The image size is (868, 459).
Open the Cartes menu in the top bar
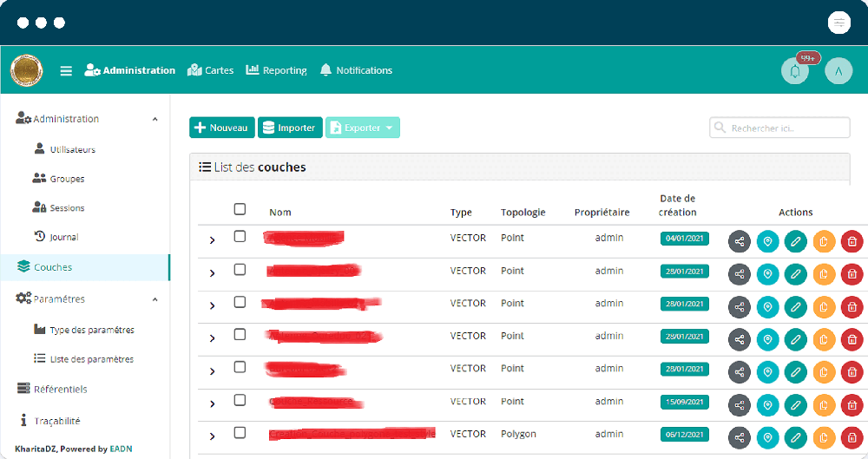(x=210, y=70)
